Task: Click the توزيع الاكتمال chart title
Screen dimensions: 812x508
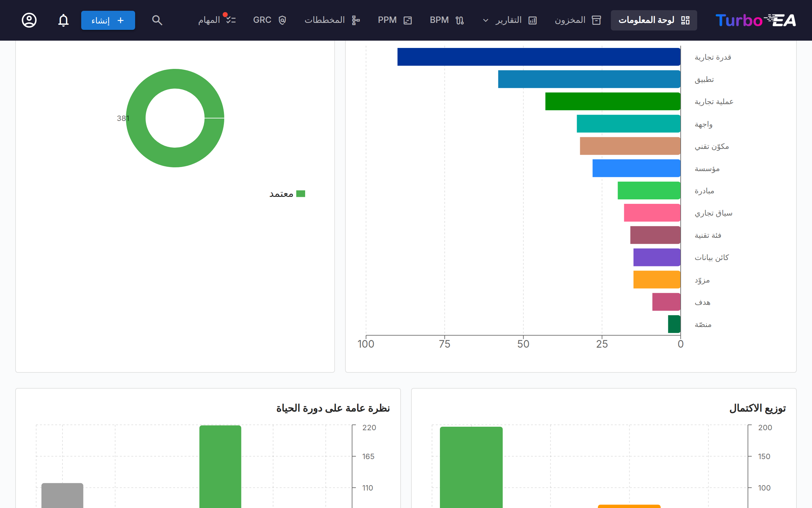Action: pyautogui.click(x=757, y=408)
